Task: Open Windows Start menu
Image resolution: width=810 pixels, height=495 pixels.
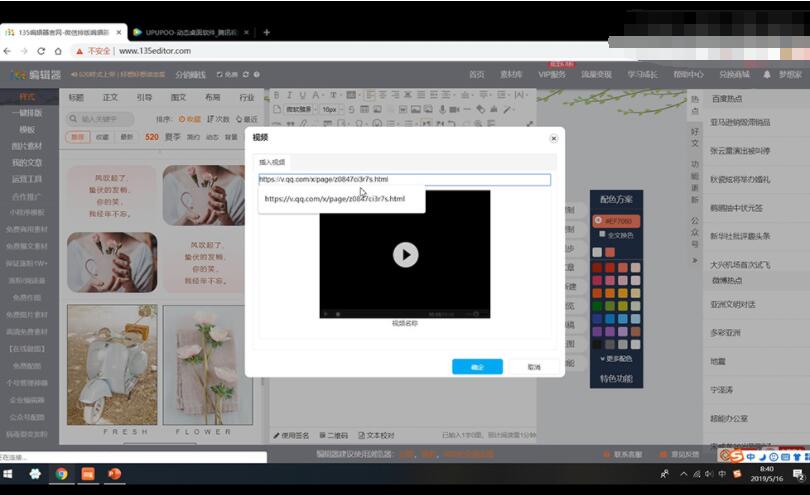Action: [x=8, y=474]
